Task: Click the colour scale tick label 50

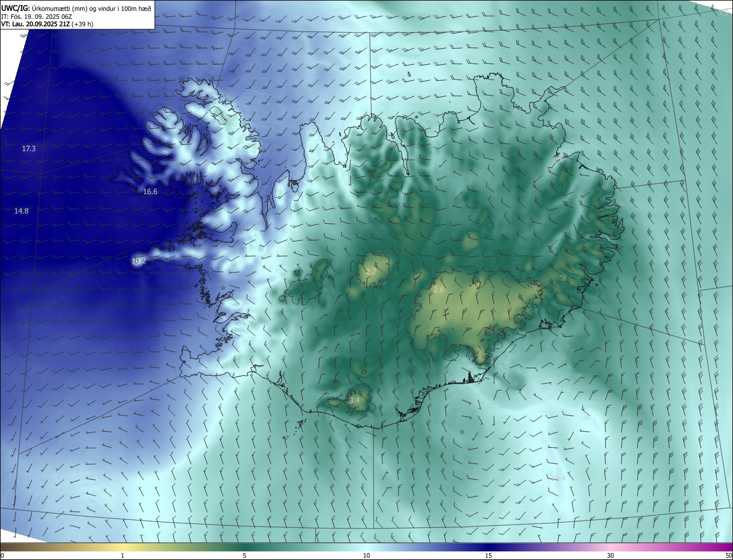Action: [728, 555]
